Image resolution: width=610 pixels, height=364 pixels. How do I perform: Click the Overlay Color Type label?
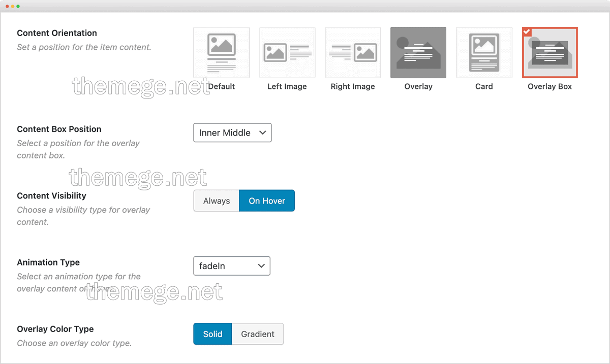(x=55, y=329)
